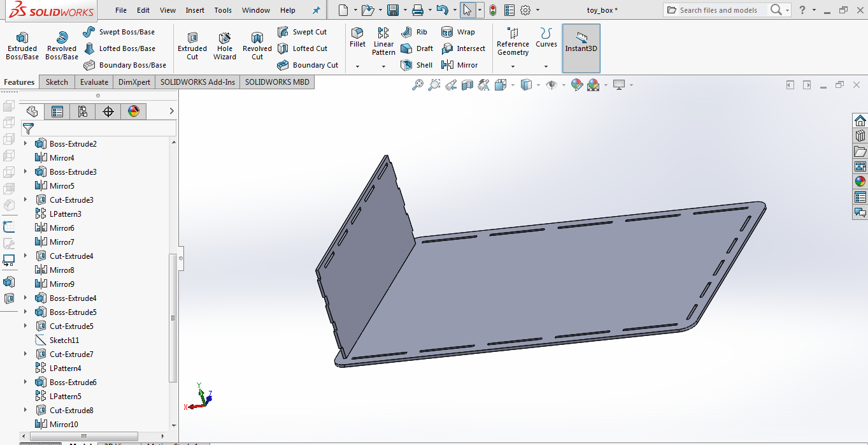Select the Extruded Cut tool
The image size is (868, 445).
[x=192, y=46]
